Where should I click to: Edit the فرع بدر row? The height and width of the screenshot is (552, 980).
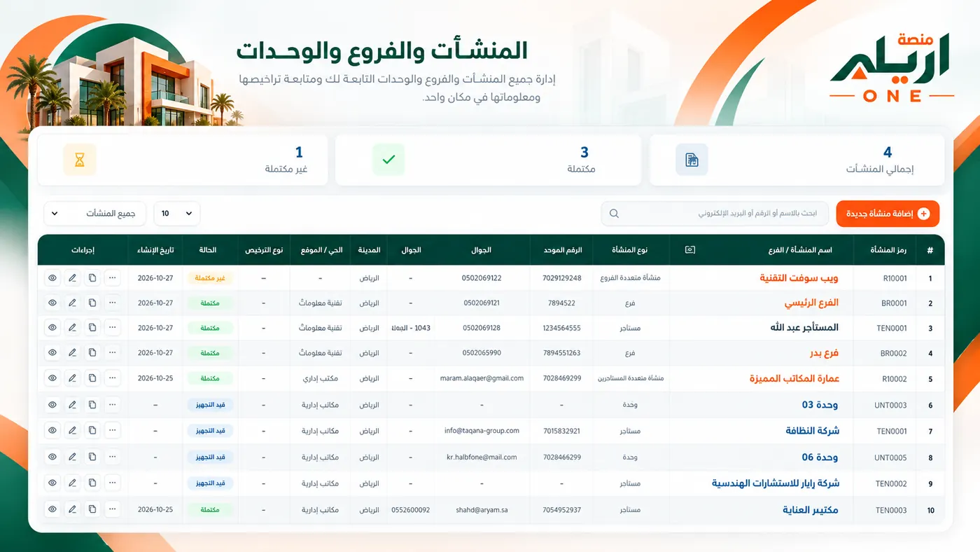point(72,352)
